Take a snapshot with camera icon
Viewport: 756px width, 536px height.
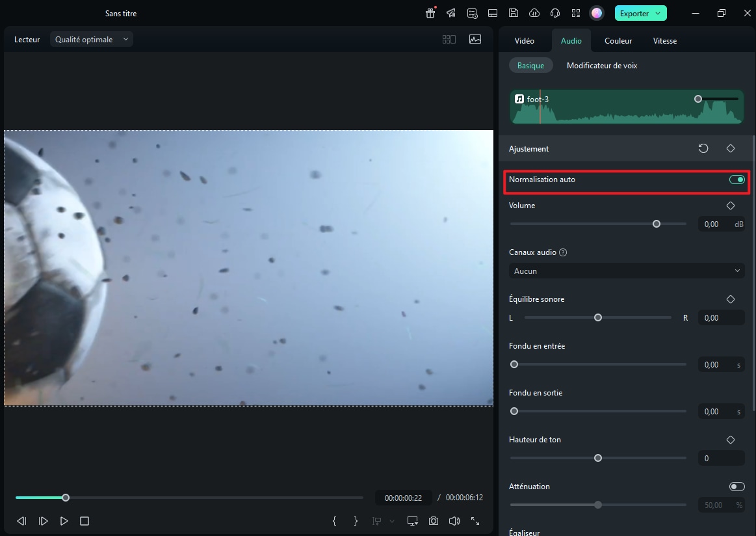tap(434, 521)
